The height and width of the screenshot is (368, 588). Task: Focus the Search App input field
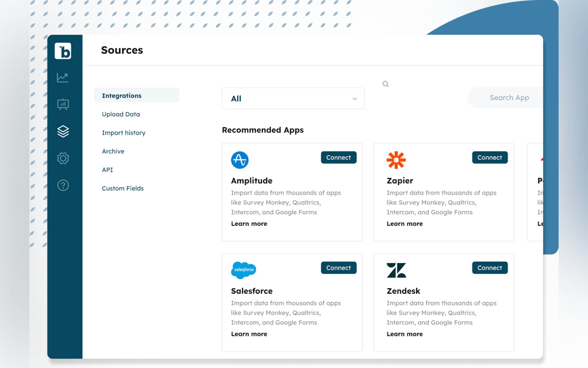coord(509,98)
